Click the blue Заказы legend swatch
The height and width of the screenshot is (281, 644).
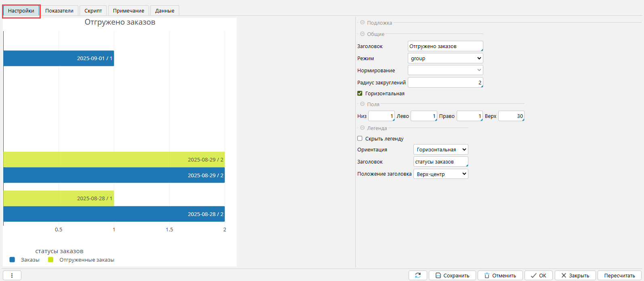click(12, 260)
